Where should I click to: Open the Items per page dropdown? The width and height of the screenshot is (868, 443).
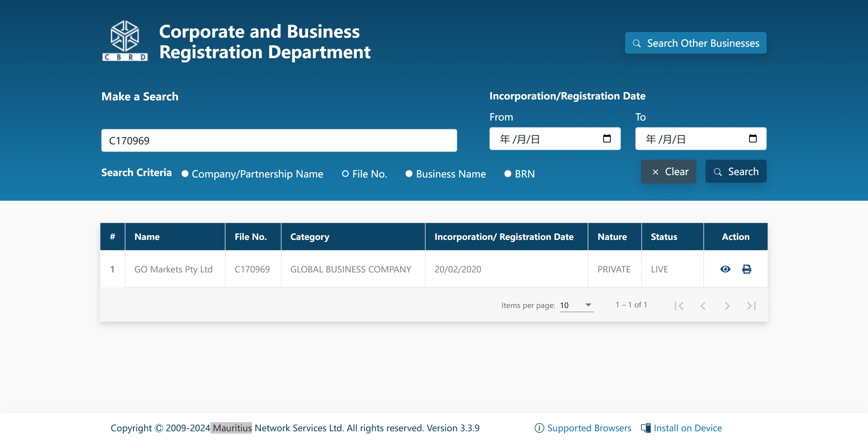click(576, 305)
